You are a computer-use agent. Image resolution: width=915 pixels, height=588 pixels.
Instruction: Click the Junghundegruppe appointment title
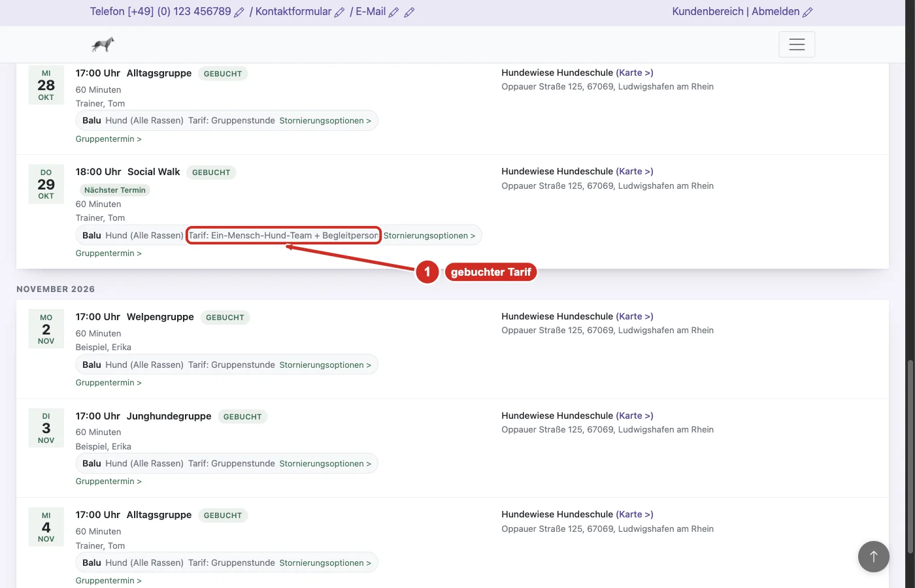tap(169, 416)
